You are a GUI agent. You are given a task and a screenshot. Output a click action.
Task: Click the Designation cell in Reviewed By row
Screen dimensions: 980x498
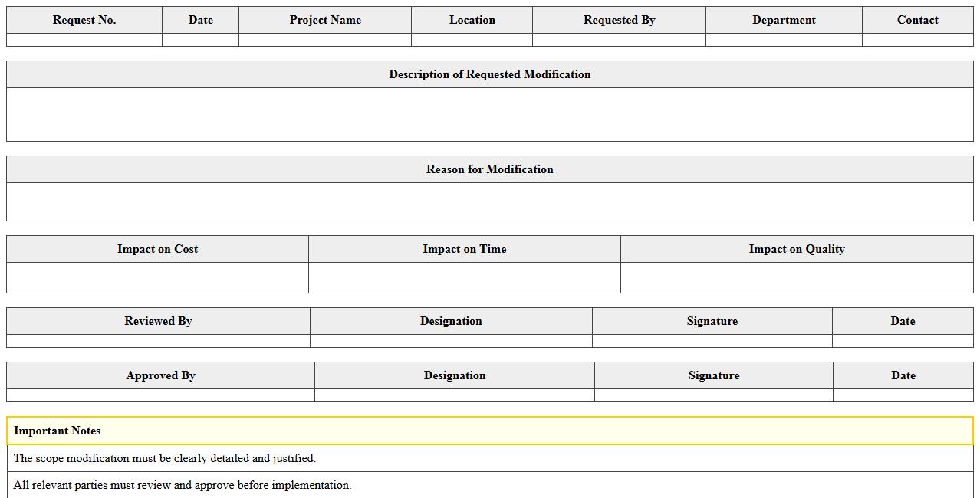point(451,339)
